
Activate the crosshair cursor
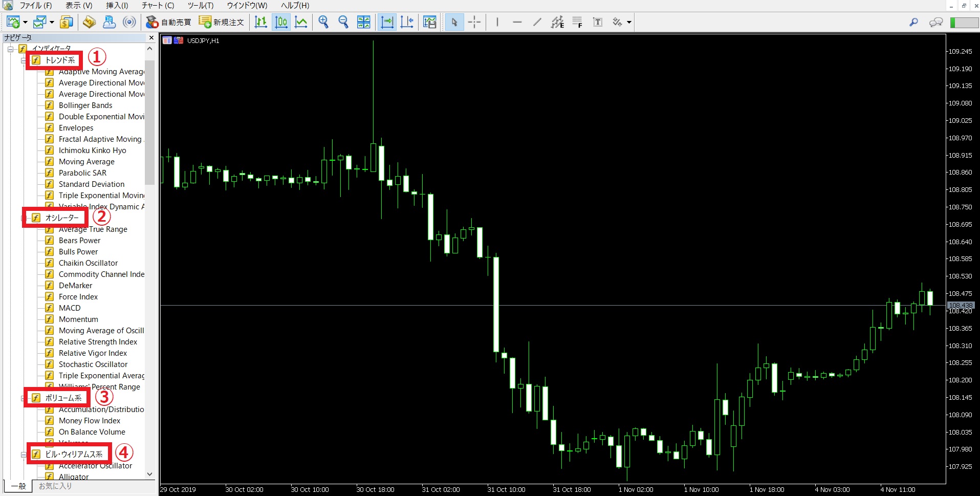pyautogui.click(x=474, y=22)
